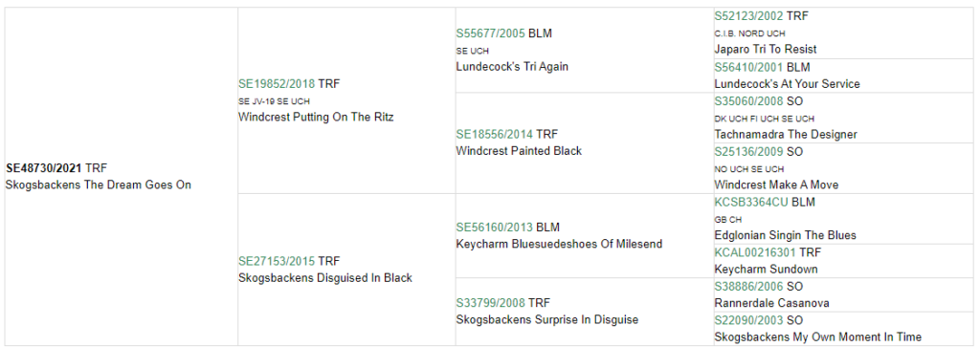Open the S56410/2001 link
Viewport: 980px width, 347px height.
[748, 67]
